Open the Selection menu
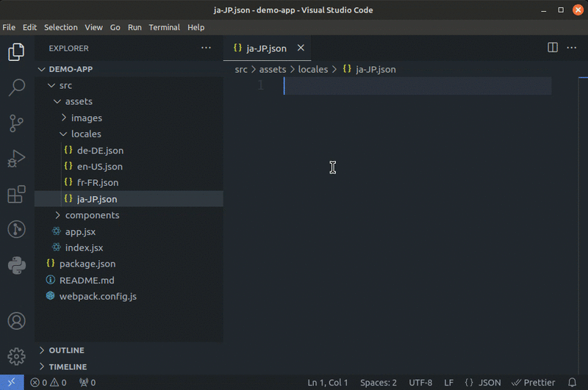This screenshot has width=588, height=390. point(60,27)
